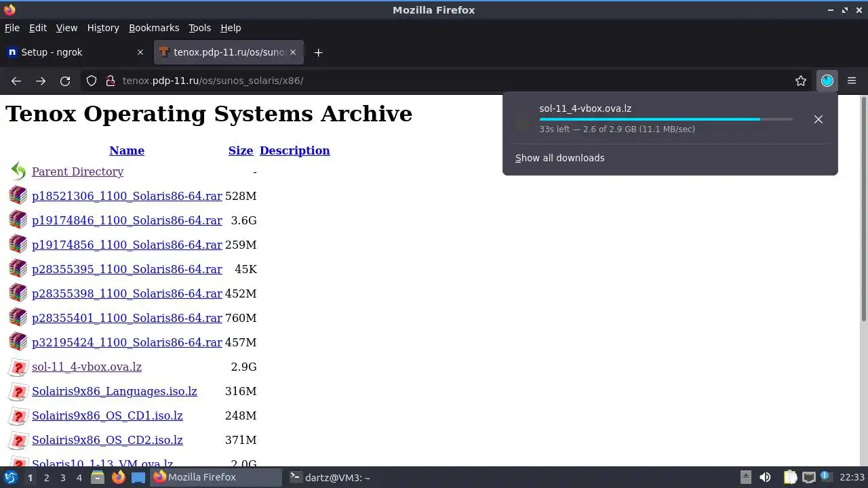
Task: Open the File menu
Action: click(x=12, y=28)
